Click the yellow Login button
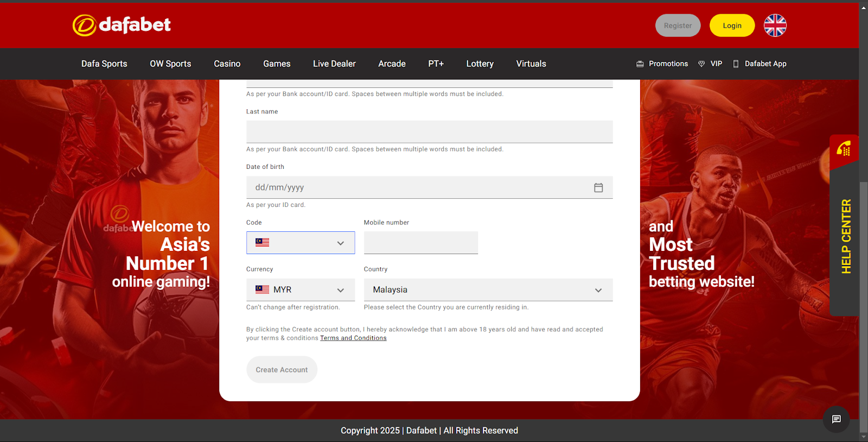Screen dimensions: 868x442 (x=732, y=26)
